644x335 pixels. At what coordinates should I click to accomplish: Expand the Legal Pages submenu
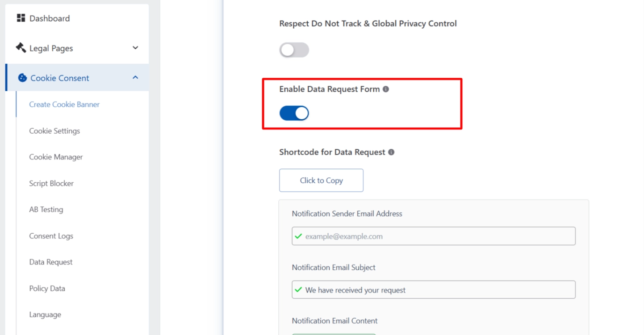[x=135, y=47]
